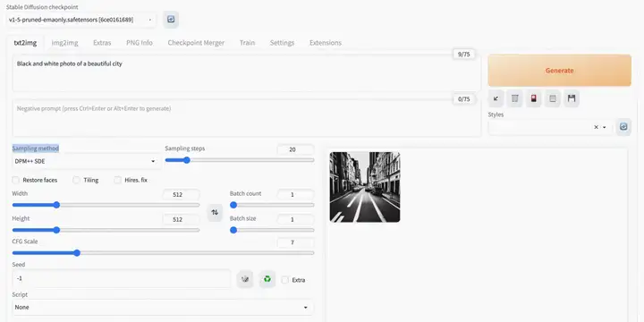Image resolution: width=644 pixels, height=322 pixels.
Task: Refresh the Stable Diffusion checkpoint list
Action: tap(171, 20)
